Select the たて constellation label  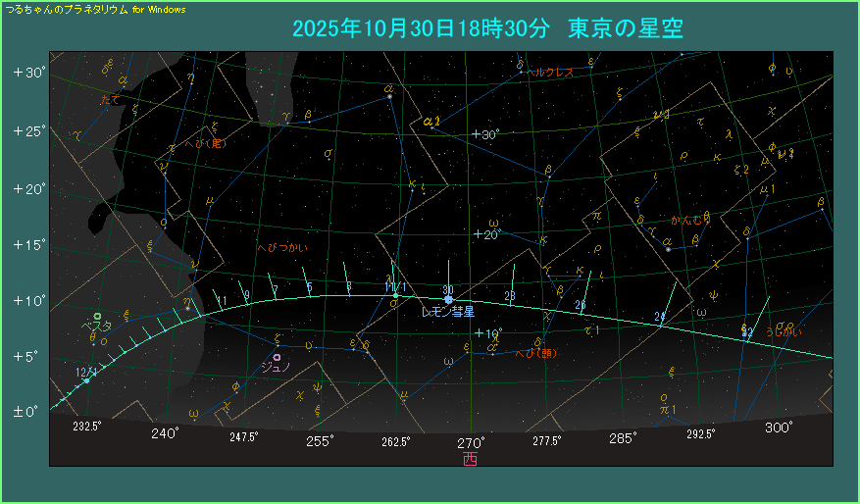(x=111, y=100)
